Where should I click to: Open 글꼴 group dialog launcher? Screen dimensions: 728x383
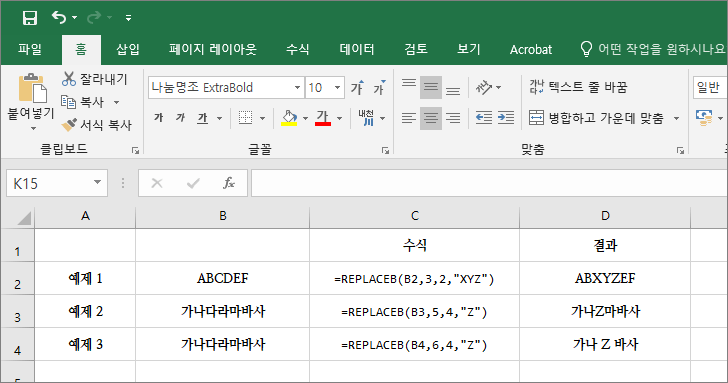[x=385, y=150]
